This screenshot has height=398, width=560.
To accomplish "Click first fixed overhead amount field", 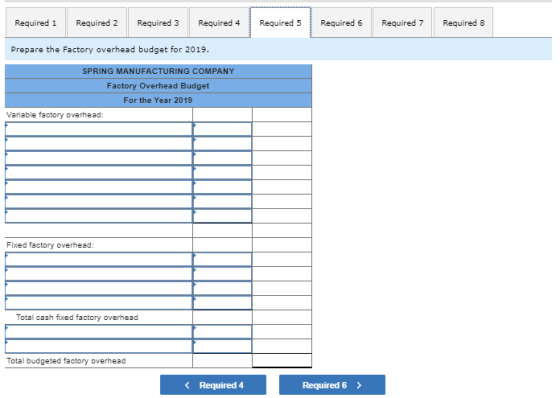I will [222, 259].
